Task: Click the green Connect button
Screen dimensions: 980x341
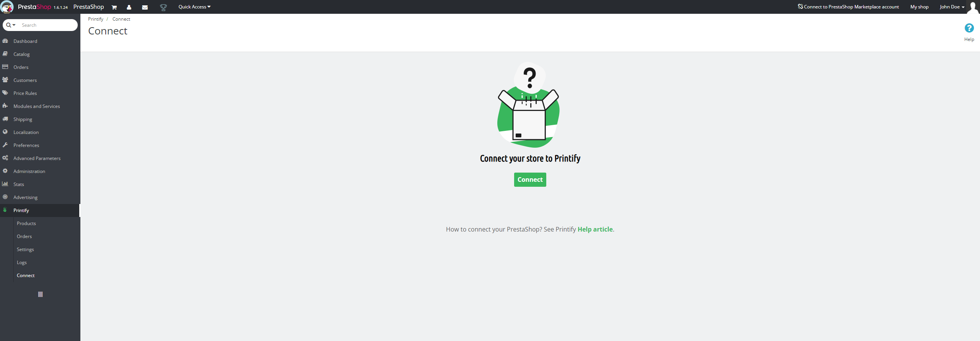Action: (x=530, y=179)
